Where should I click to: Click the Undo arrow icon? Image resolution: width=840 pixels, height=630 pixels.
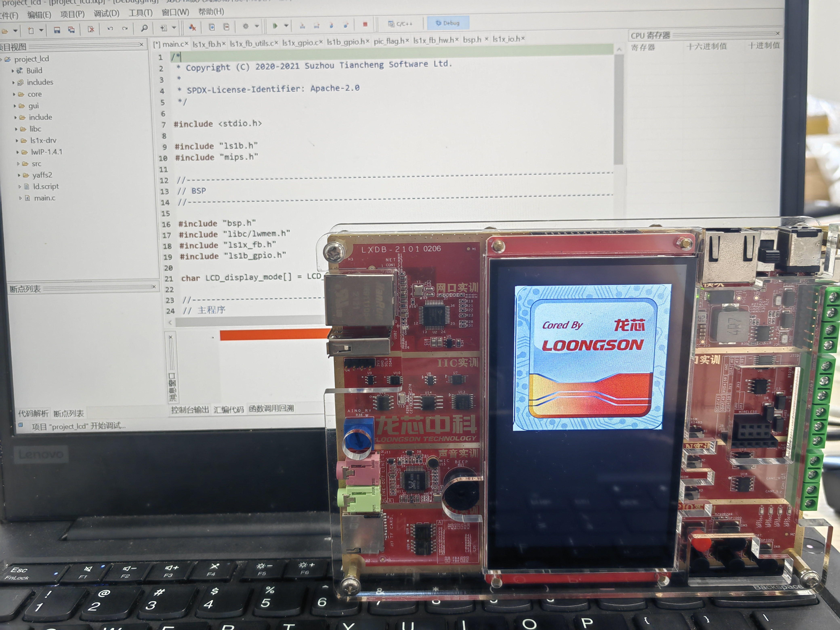click(x=110, y=28)
